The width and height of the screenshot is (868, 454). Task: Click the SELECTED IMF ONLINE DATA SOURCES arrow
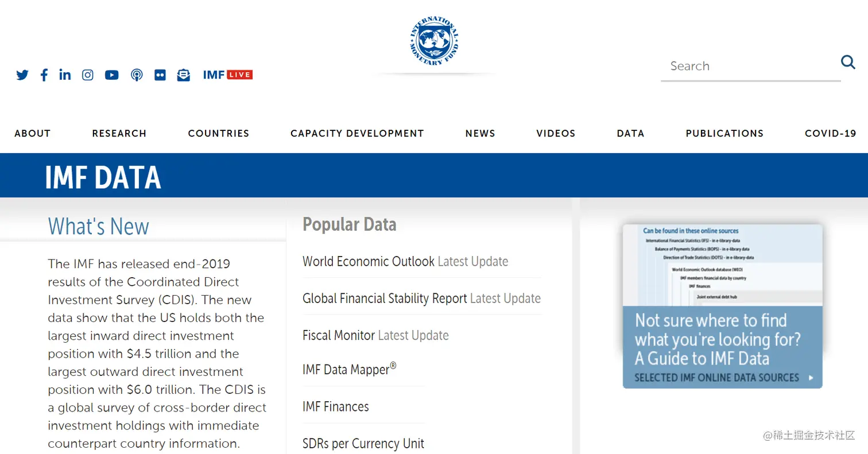[x=811, y=378]
